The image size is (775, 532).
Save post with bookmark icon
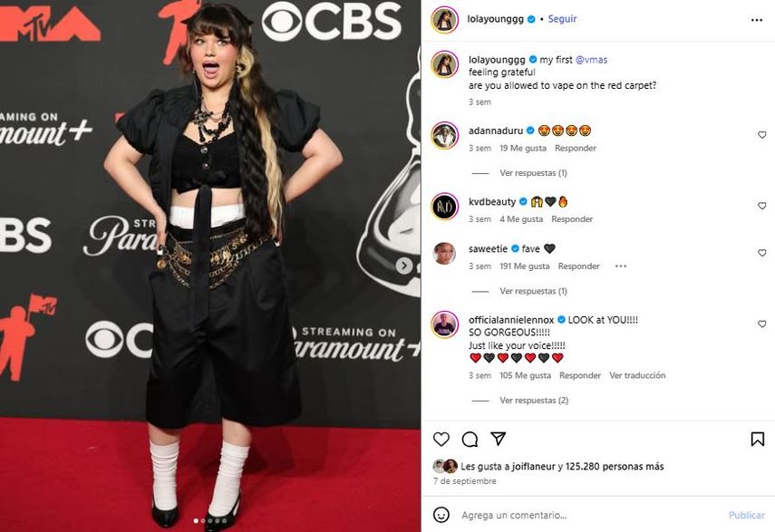pyautogui.click(x=757, y=440)
